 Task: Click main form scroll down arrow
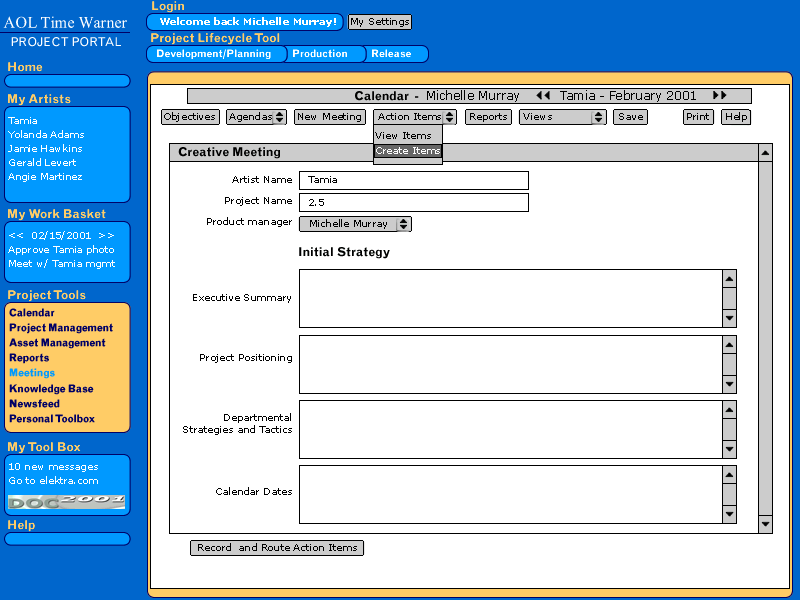[x=765, y=524]
